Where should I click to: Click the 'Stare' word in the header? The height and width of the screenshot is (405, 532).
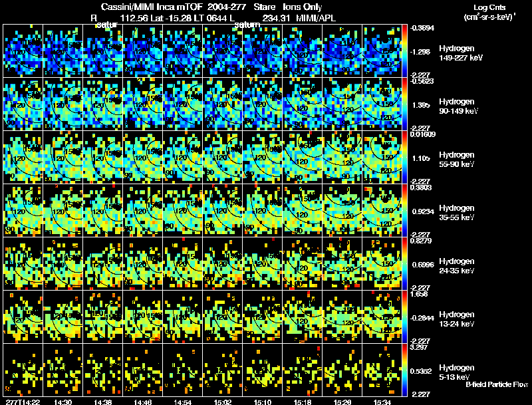[x=264, y=7]
